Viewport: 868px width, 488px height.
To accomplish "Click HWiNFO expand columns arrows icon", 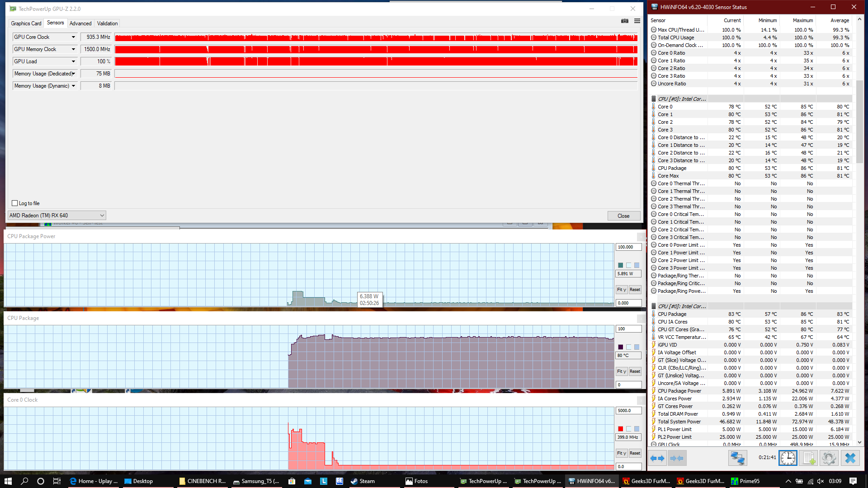I will click(x=657, y=458).
